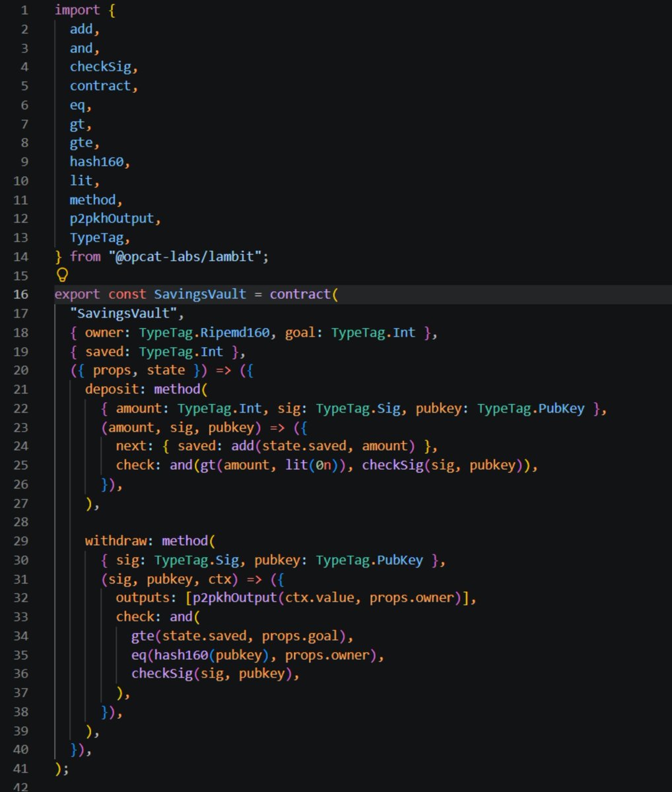The height and width of the screenshot is (792, 672).
Task: Click the "import" keyword on line 1
Action: (x=77, y=10)
